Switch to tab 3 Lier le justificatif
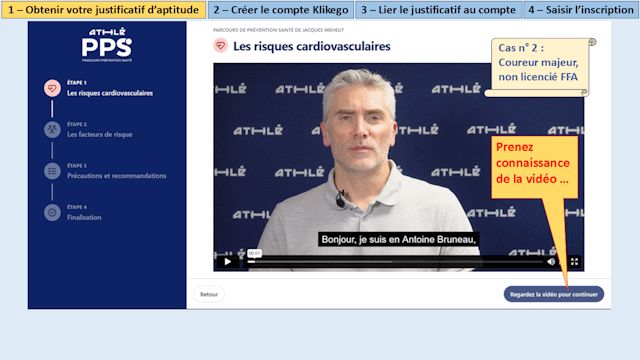This screenshot has width=640, height=360. (x=438, y=10)
